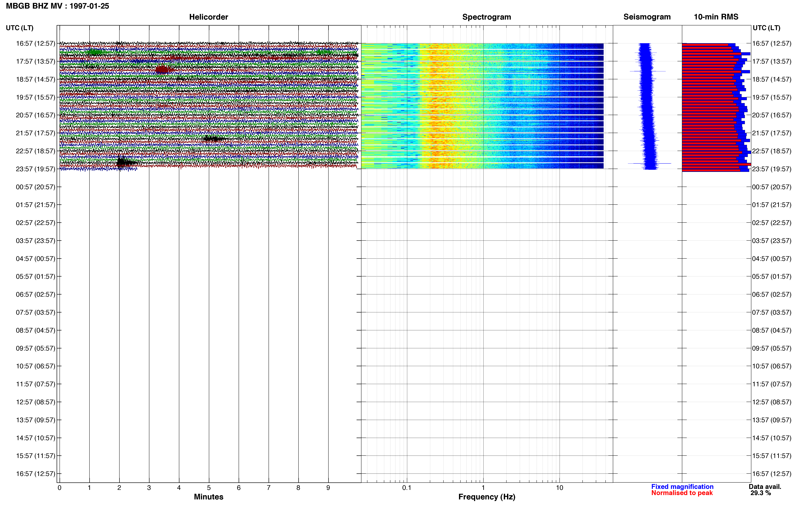Screen dimensions: 812x508
Task: Click the '8' tick on the Minutes axis
Action: pyautogui.click(x=298, y=487)
